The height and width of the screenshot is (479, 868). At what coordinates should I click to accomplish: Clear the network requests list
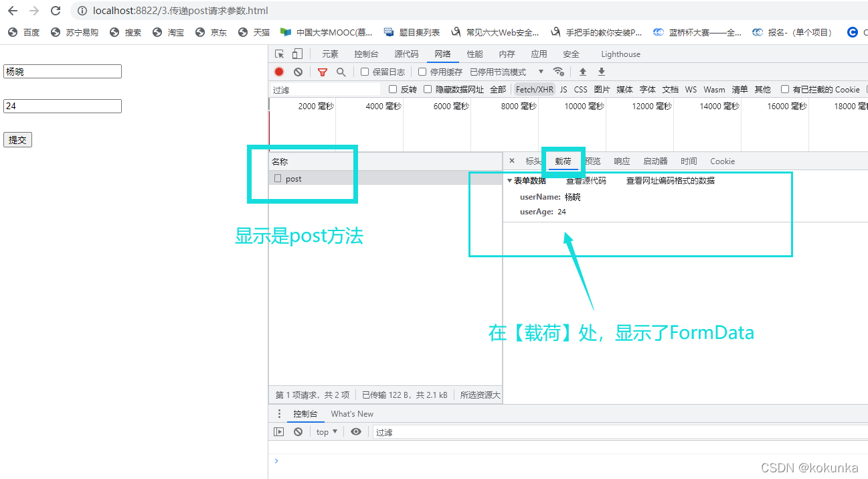tap(298, 72)
